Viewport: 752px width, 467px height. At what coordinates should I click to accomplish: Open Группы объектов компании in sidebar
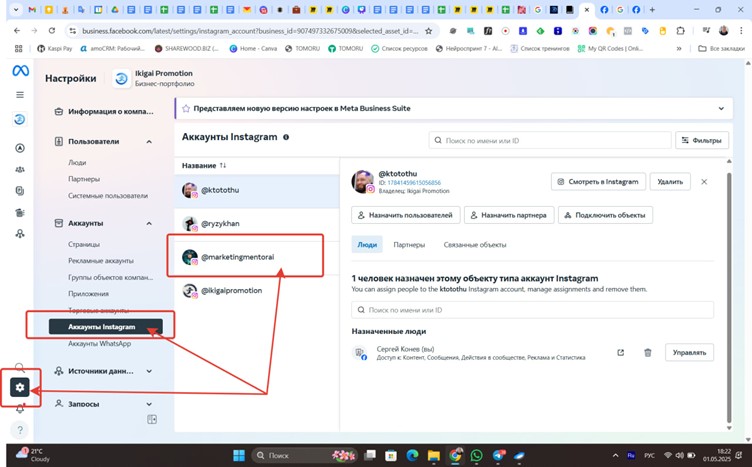(110, 277)
